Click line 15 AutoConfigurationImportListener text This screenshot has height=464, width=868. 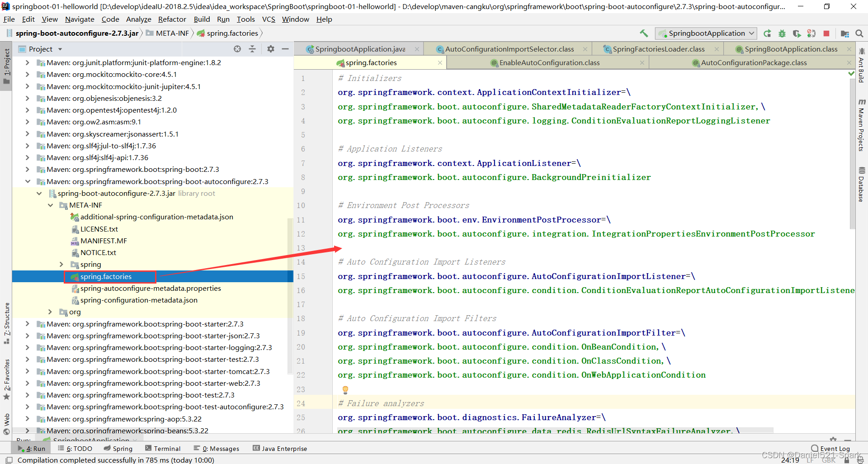point(609,276)
